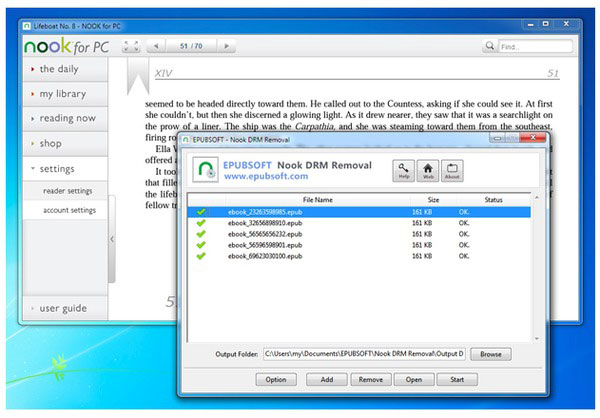Open the Web home icon
This screenshot has width=600, height=418.
click(428, 171)
